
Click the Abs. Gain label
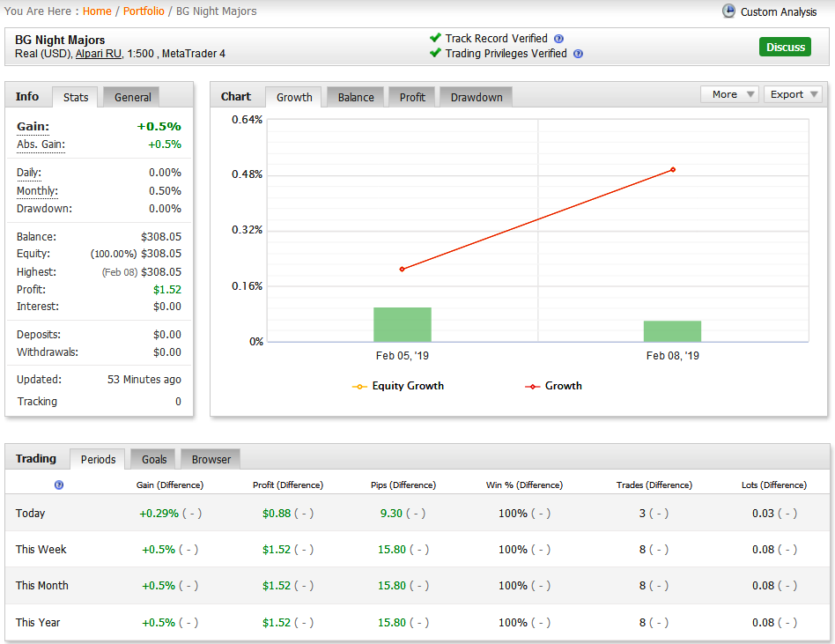point(41,144)
